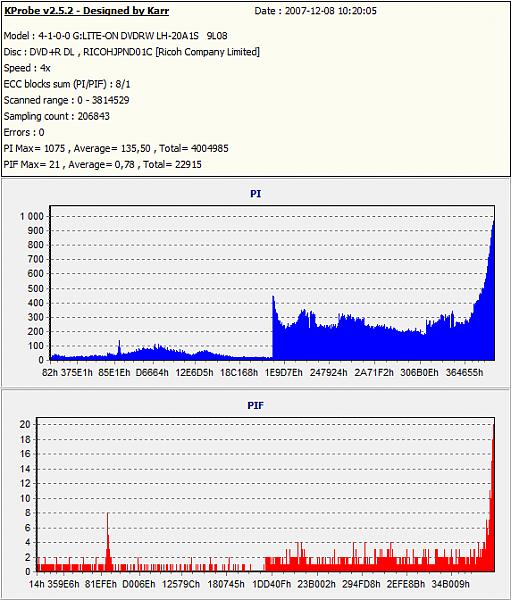This screenshot has width=511, height=600.
Task: Click the 20 value on PIF y-axis
Action: coord(25,424)
